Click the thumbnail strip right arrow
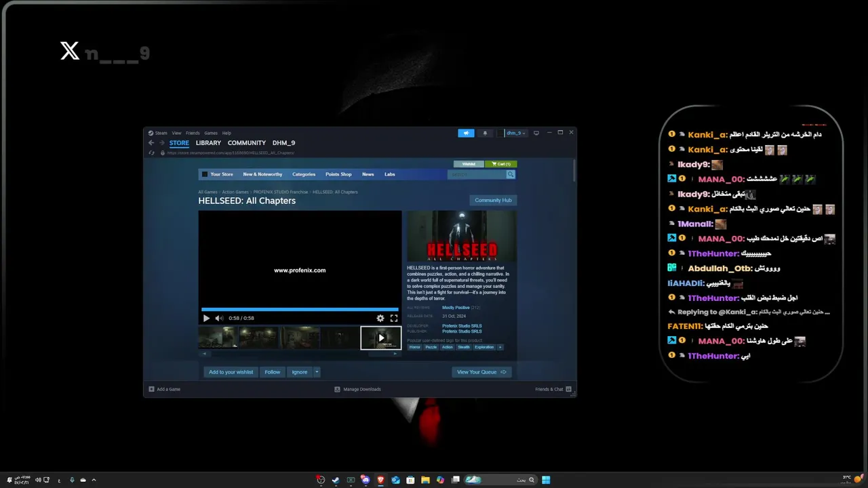This screenshot has height=488, width=868. (x=395, y=354)
